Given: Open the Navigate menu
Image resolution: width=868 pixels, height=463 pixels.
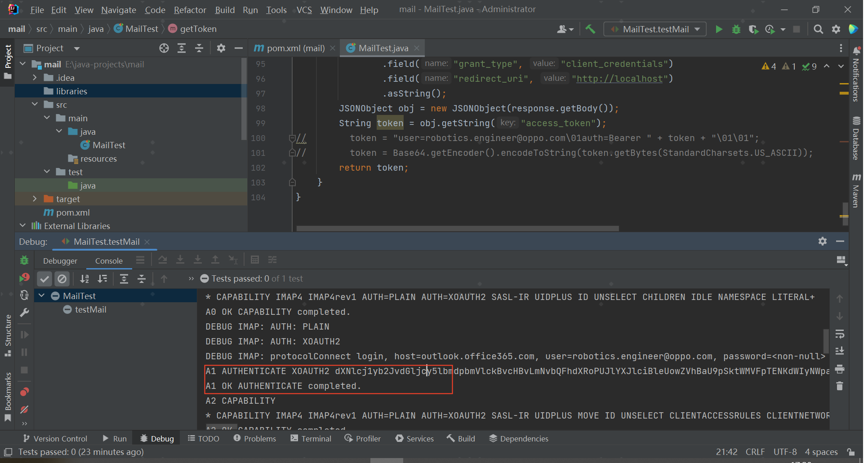Looking at the screenshot, I should tap(119, 10).
